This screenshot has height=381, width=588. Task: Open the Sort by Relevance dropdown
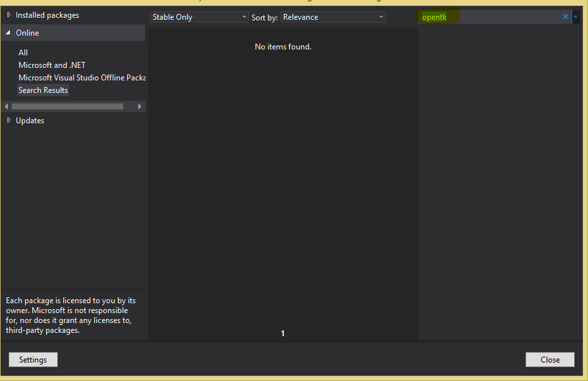(333, 17)
